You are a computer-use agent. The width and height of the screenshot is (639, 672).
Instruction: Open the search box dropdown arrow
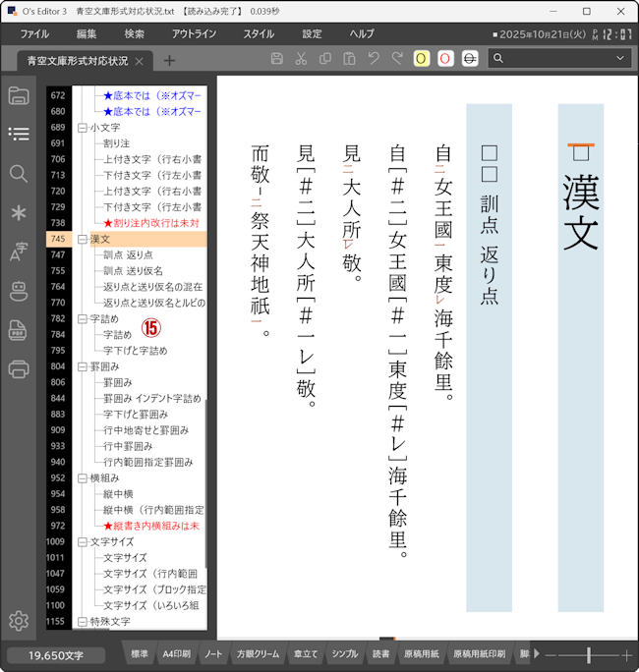[620, 59]
